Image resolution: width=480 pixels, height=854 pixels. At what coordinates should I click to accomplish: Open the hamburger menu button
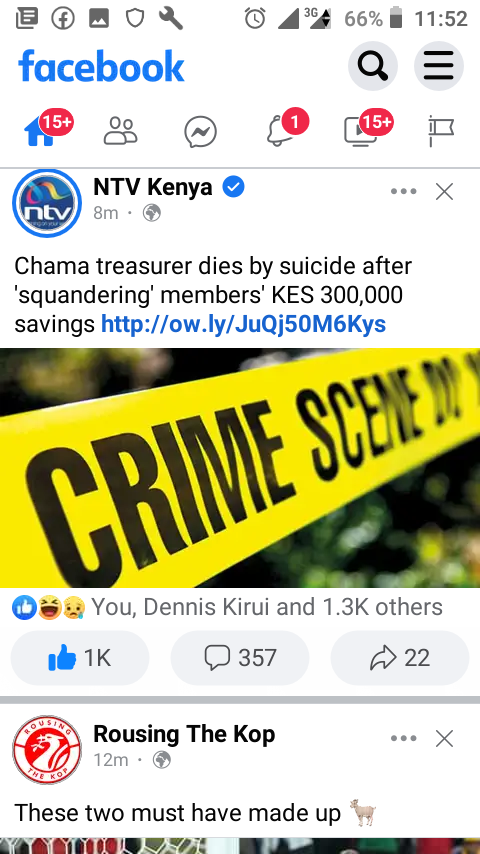tap(439, 66)
